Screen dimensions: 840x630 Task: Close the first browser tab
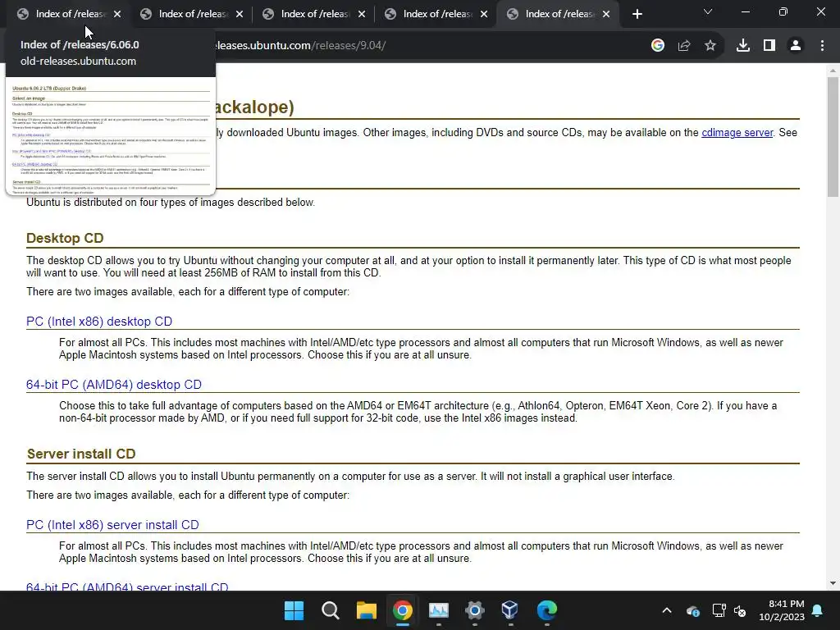pos(117,14)
